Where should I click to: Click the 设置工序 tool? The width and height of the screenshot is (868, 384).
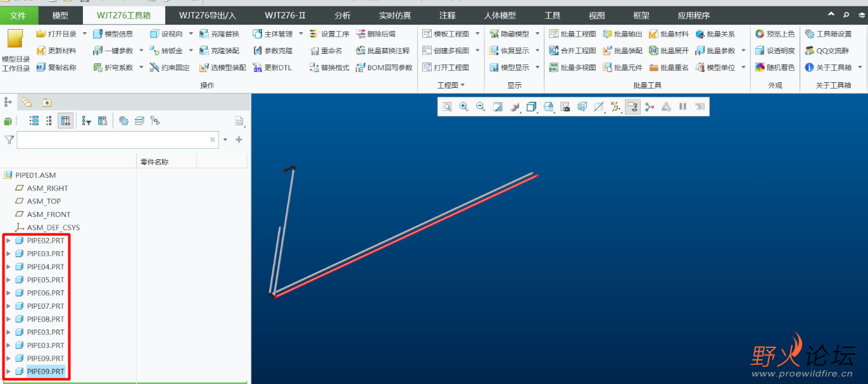click(x=329, y=34)
